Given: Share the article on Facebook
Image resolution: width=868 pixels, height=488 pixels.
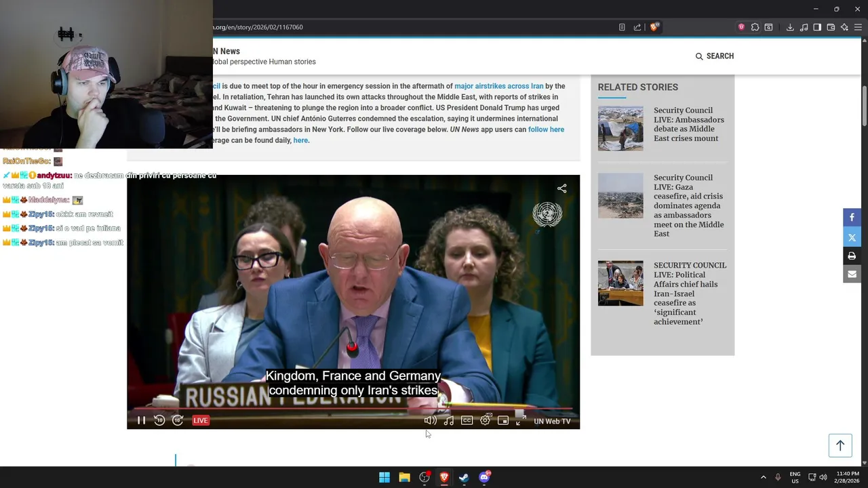Looking at the screenshot, I should pyautogui.click(x=852, y=217).
